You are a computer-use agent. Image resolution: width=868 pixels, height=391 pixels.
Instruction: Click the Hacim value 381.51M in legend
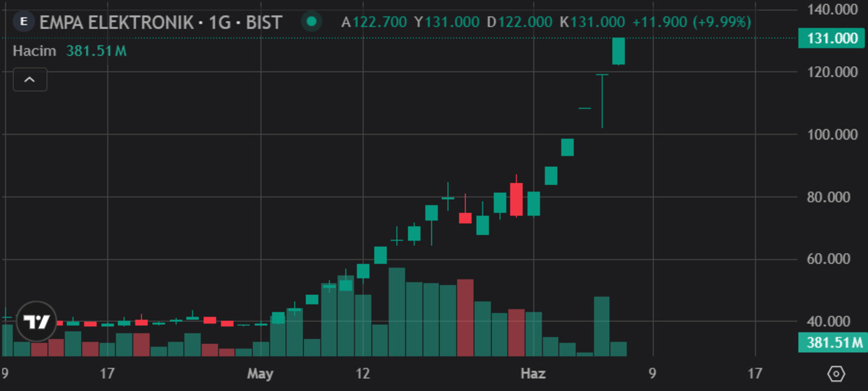point(97,51)
